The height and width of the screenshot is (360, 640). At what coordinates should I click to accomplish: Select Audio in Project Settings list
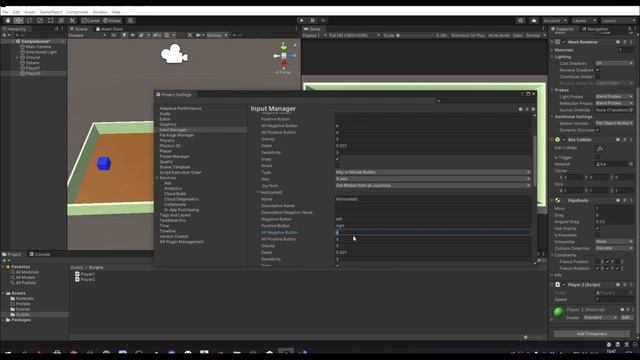165,114
